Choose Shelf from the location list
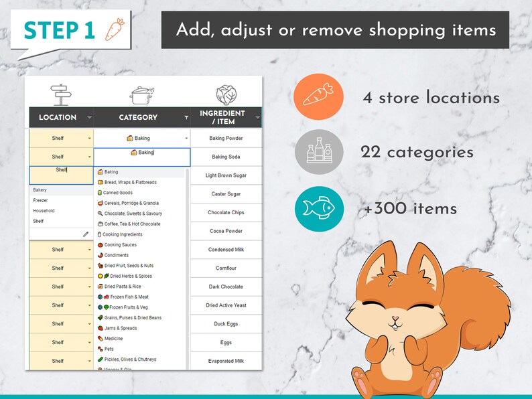 coord(61,221)
